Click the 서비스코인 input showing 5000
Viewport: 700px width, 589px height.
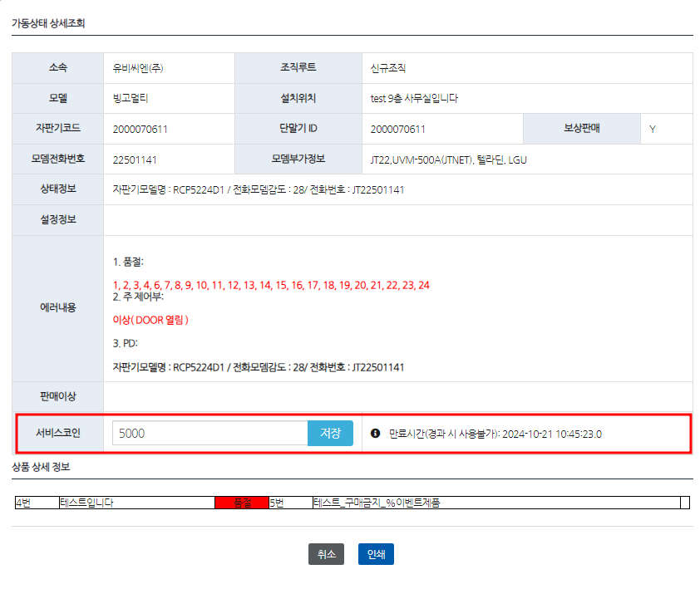(208, 433)
